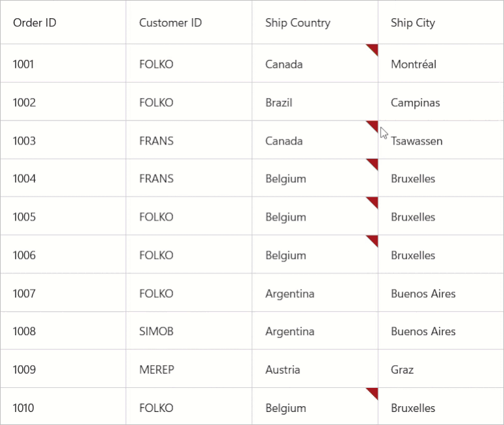Viewport: 504px width, 425px height.
Task: Click the red note marker in row 1010
Action: point(373,392)
